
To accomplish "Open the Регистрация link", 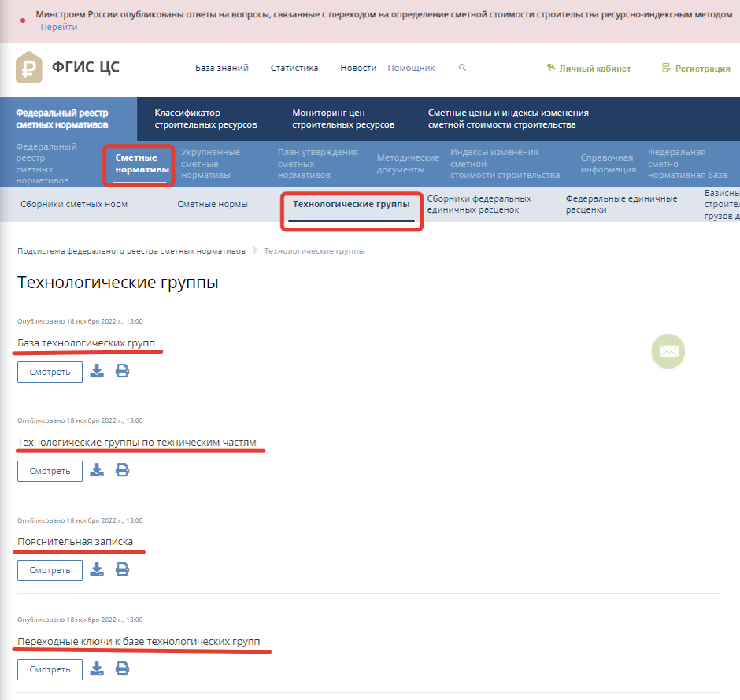I will point(702,69).
